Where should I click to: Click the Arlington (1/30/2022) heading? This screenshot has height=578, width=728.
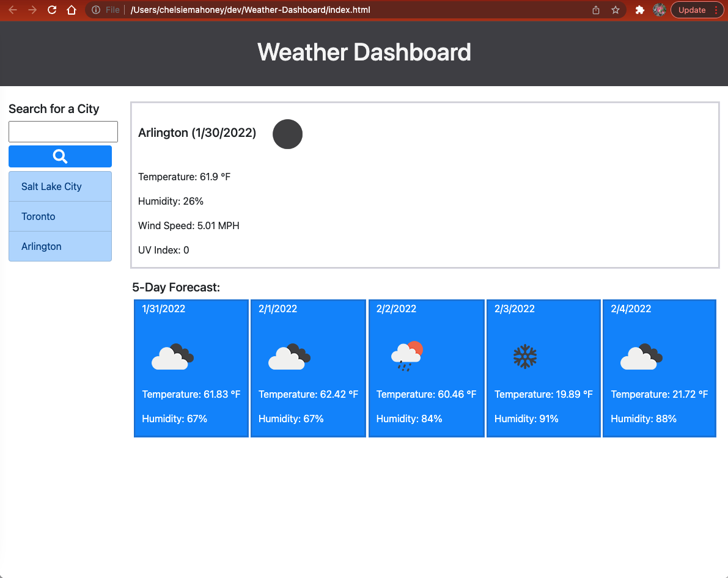tap(197, 133)
